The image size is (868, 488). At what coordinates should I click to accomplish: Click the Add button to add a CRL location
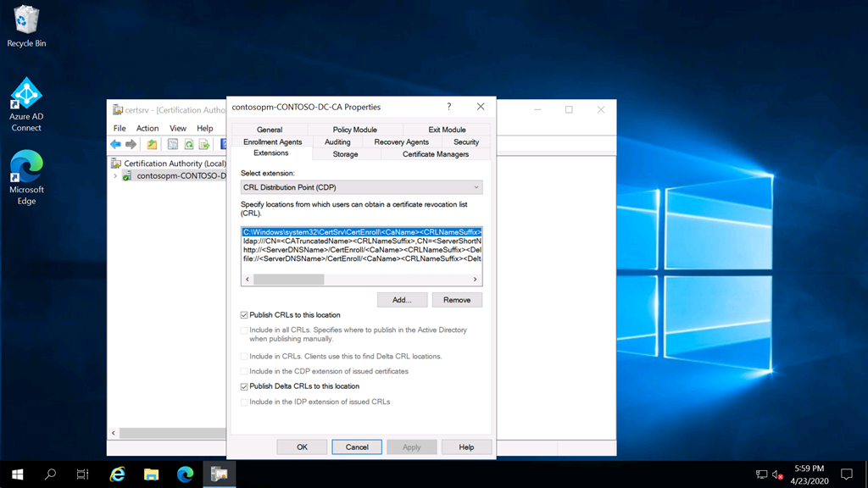coord(402,299)
